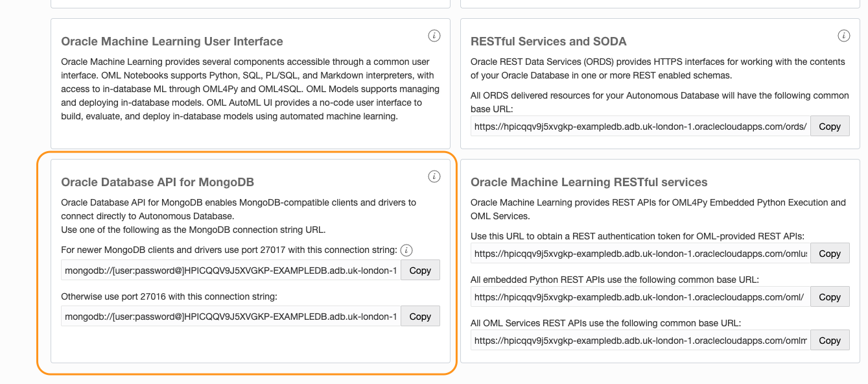
Task: Click info icon beside port 27017 connection string label
Action: pyautogui.click(x=406, y=250)
